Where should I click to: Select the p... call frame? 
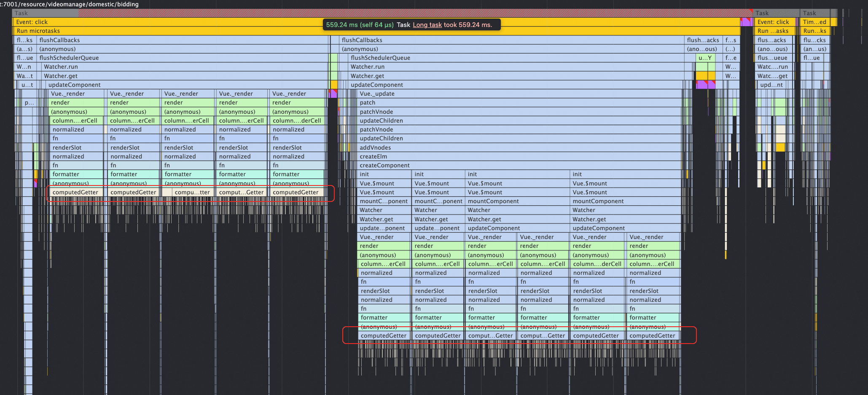pyautogui.click(x=29, y=102)
